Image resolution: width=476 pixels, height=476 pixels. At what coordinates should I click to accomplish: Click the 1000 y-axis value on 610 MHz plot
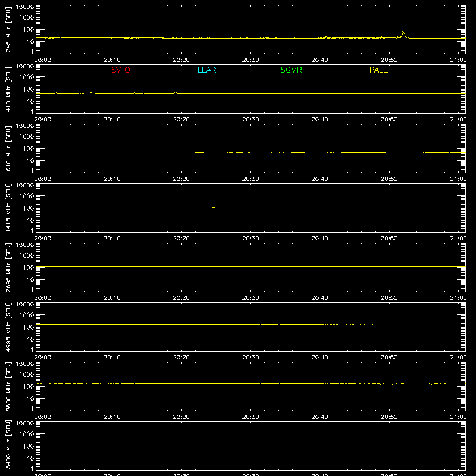click(x=27, y=136)
